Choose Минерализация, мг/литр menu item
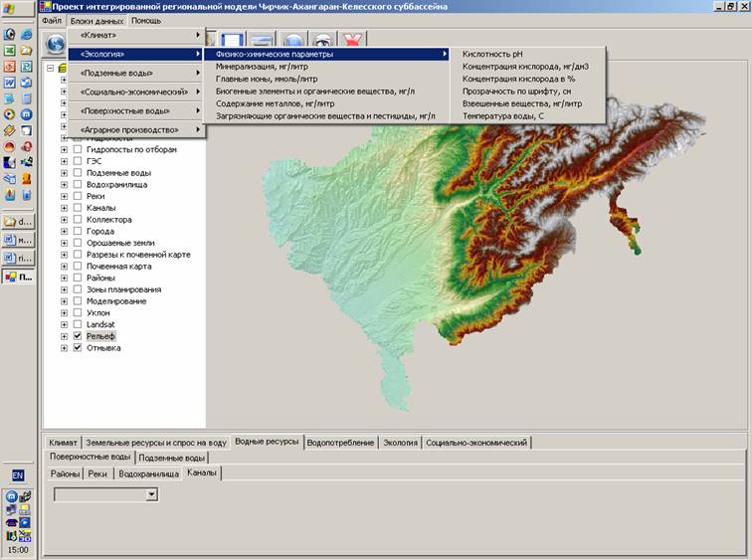 [x=262, y=67]
